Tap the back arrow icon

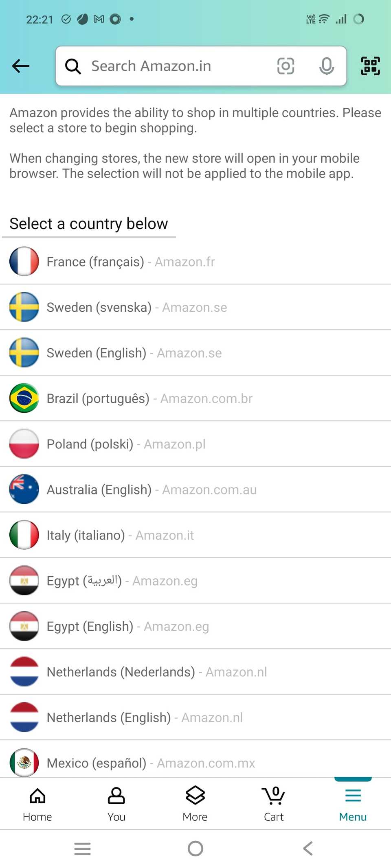(21, 66)
